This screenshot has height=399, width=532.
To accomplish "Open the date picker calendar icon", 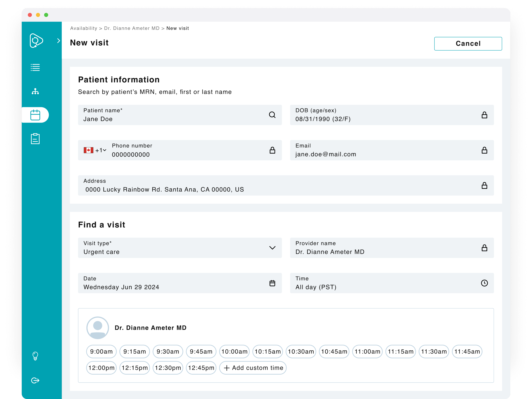I will pos(272,283).
